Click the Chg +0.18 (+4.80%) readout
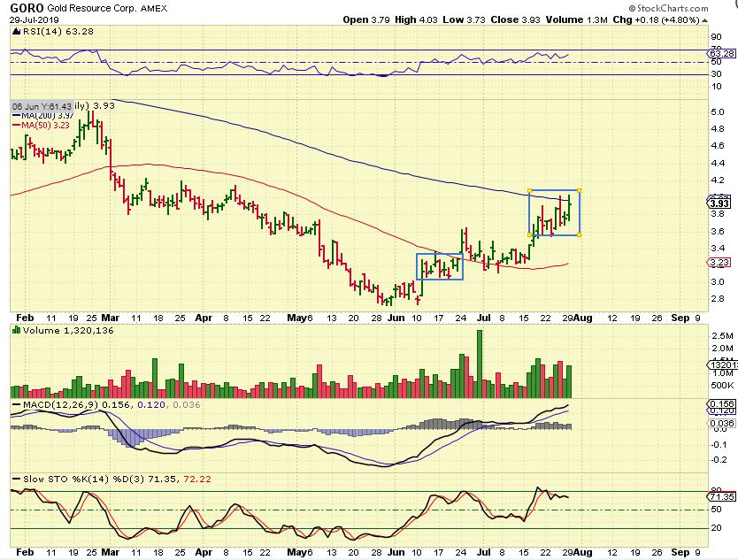 pyautogui.click(x=656, y=19)
